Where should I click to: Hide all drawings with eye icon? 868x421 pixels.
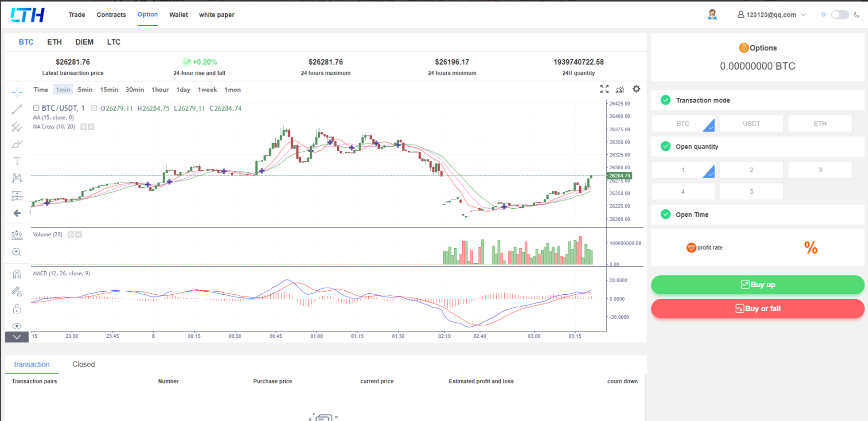[x=17, y=326]
